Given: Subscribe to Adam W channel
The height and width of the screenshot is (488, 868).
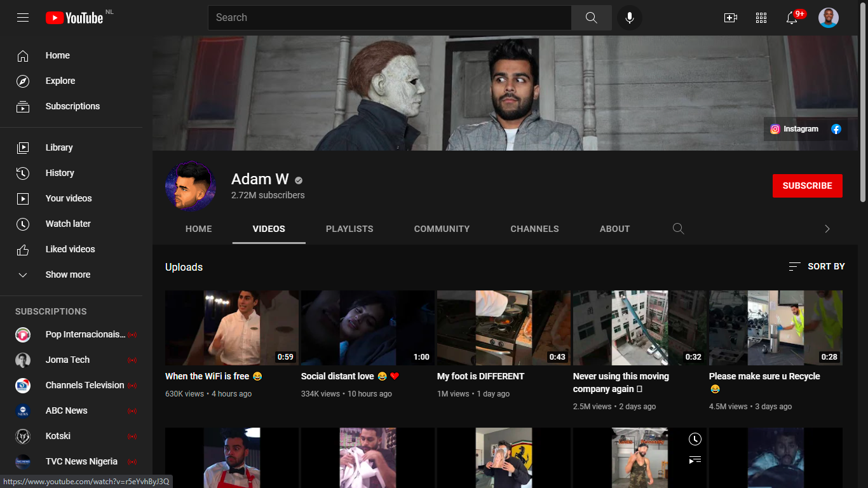Looking at the screenshot, I should coord(808,186).
